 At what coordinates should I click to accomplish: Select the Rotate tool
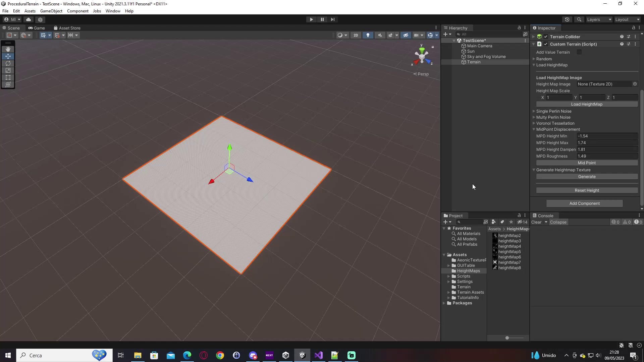8,63
